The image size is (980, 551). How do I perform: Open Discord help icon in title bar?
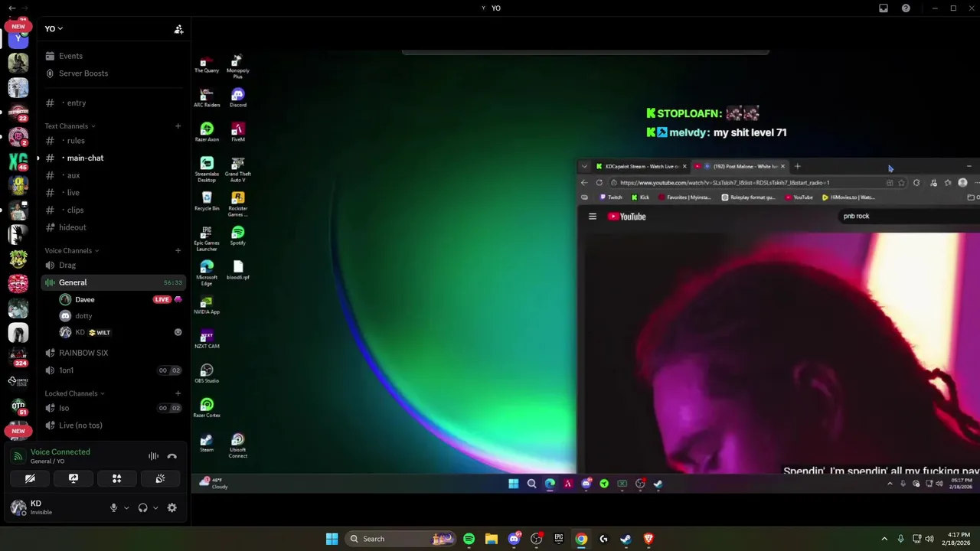pos(906,8)
